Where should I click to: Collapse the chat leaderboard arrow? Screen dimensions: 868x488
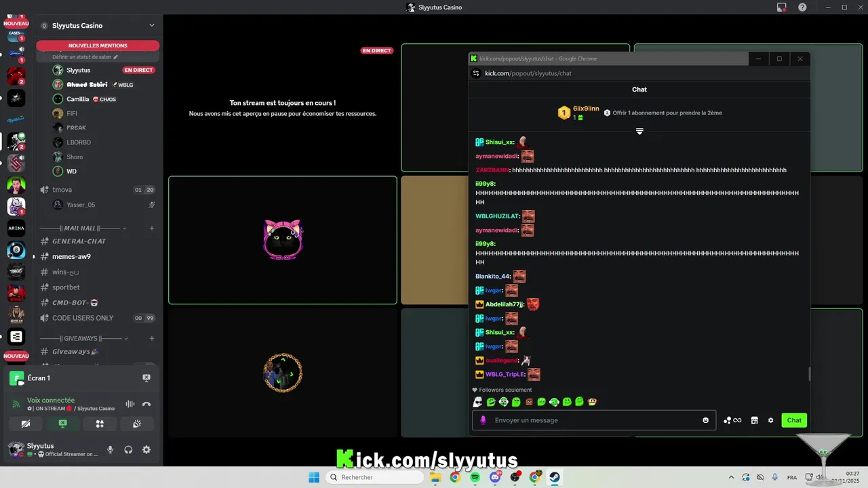tap(639, 131)
